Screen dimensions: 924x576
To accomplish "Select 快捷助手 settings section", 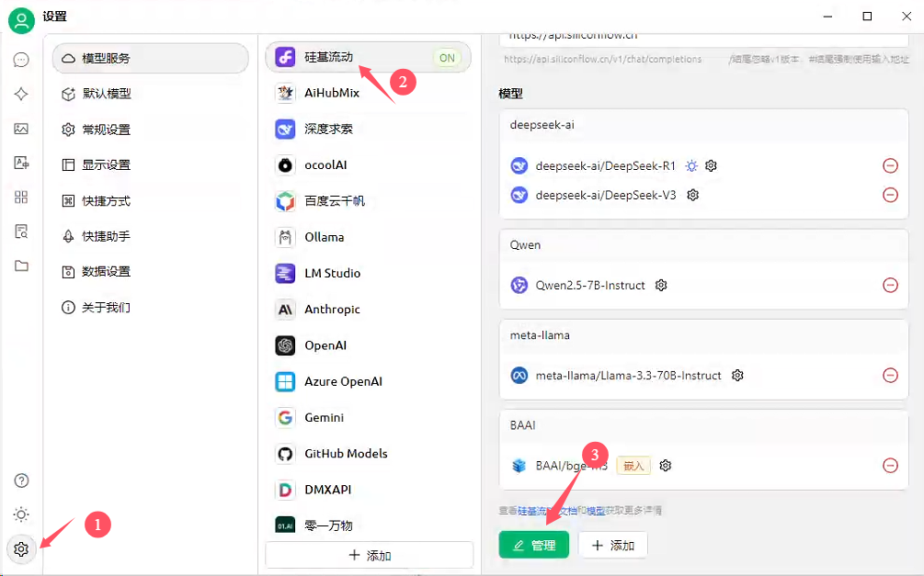I will (x=150, y=236).
